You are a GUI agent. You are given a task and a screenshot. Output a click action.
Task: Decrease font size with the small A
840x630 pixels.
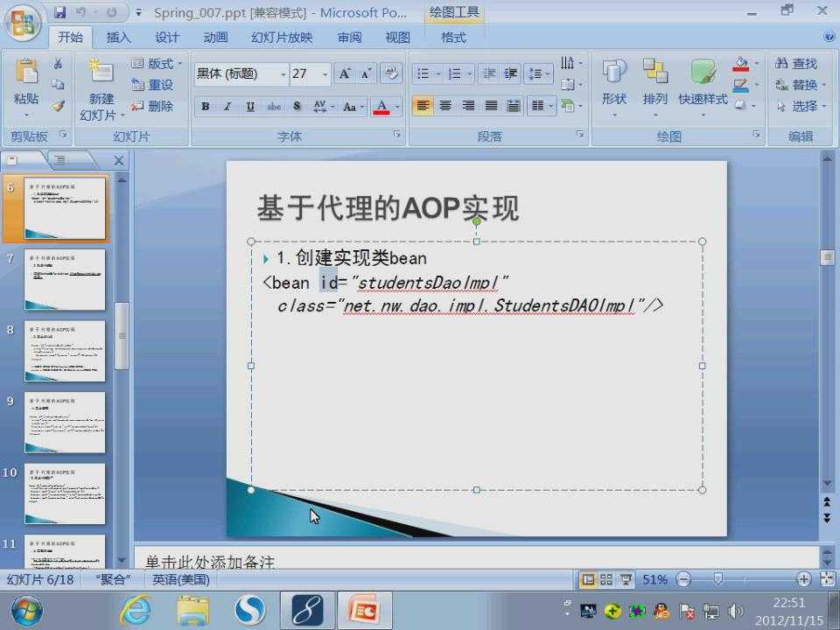point(367,73)
